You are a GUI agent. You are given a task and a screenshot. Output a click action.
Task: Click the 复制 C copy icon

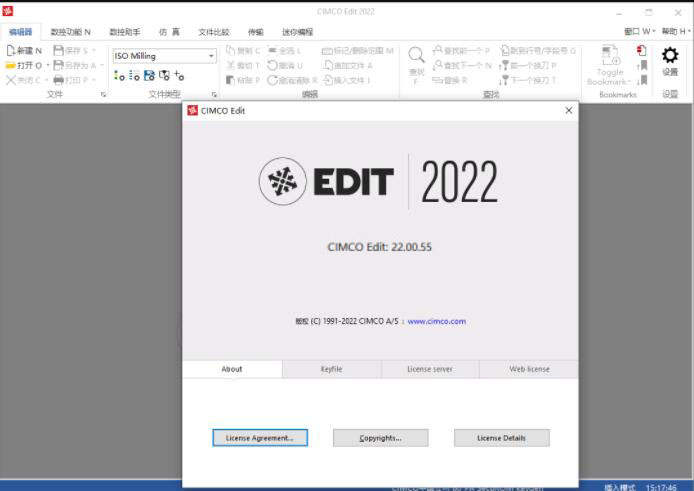(x=230, y=50)
